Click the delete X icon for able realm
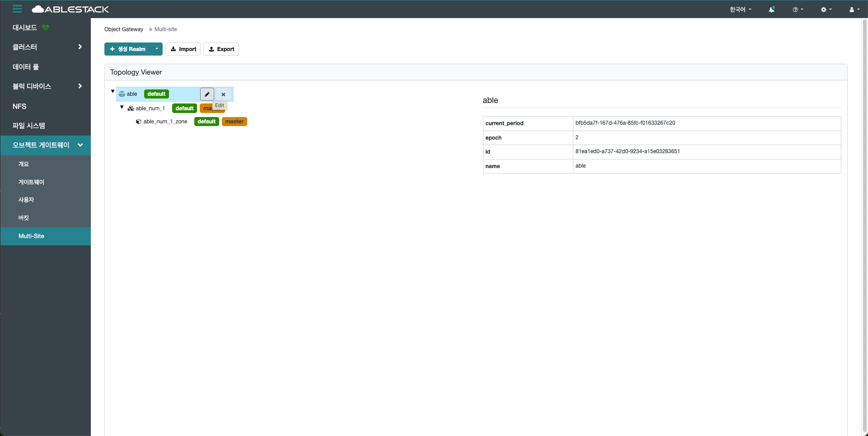Screen dimensions: 868x436 click(x=223, y=94)
